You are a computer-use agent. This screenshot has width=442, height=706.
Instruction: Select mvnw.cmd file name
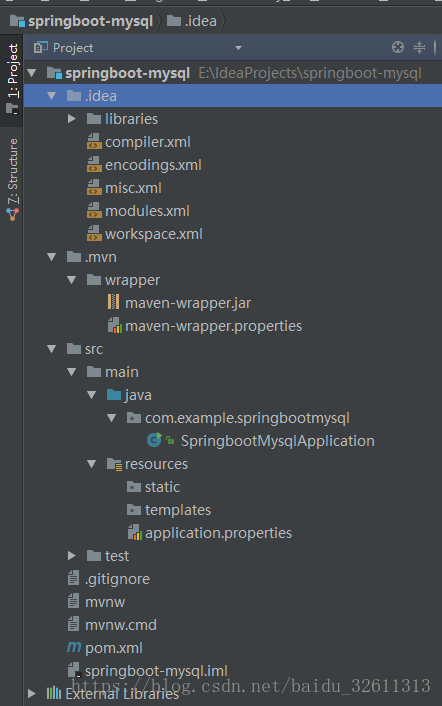(x=121, y=625)
